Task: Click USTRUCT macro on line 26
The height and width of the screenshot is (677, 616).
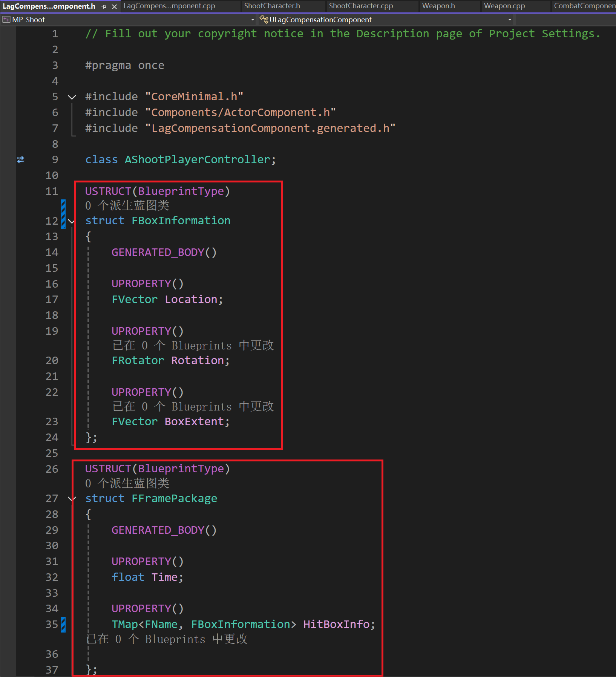Action: tap(108, 469)
